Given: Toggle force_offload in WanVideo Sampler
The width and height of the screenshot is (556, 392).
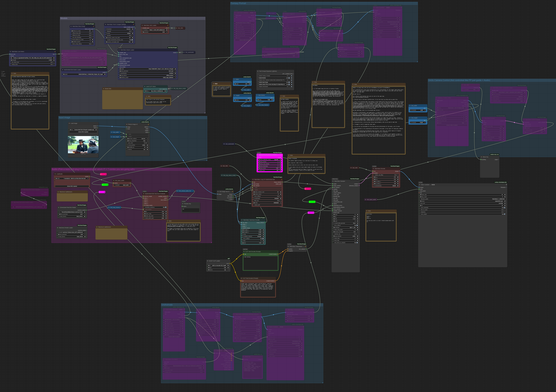Looking at the screenshot, I should 357,225.
